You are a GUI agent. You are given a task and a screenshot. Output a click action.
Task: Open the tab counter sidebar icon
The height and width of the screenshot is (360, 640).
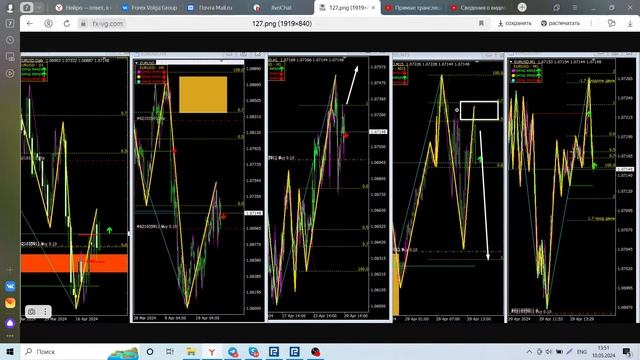click(10, 24)
